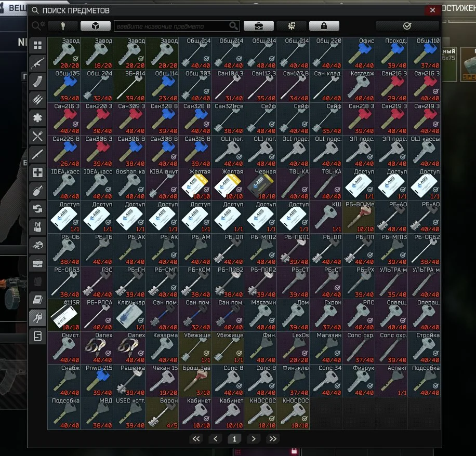Viewport: 476px width, 456px height.
Task: Open the ammunition category with bullets icon
Action: coord(37,100)
